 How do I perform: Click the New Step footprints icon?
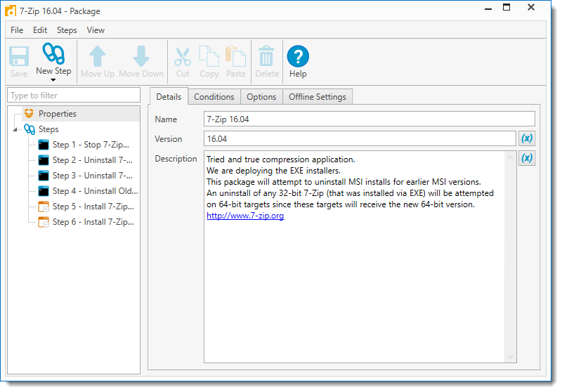(53, 54)
